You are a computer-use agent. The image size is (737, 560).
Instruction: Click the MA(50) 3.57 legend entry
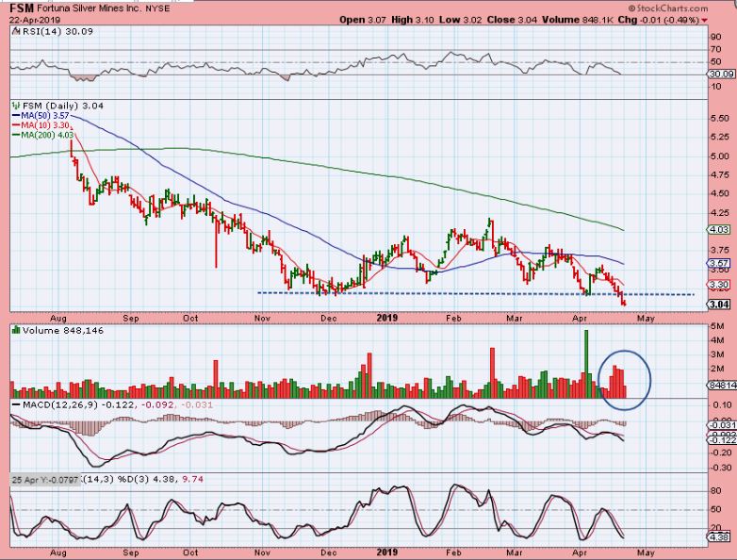pos(41,115)
